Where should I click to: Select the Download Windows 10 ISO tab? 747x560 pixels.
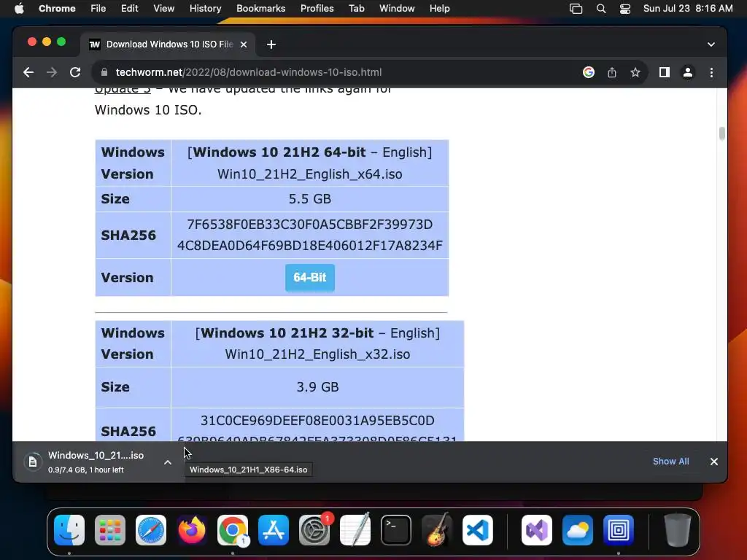click(169, 44)
